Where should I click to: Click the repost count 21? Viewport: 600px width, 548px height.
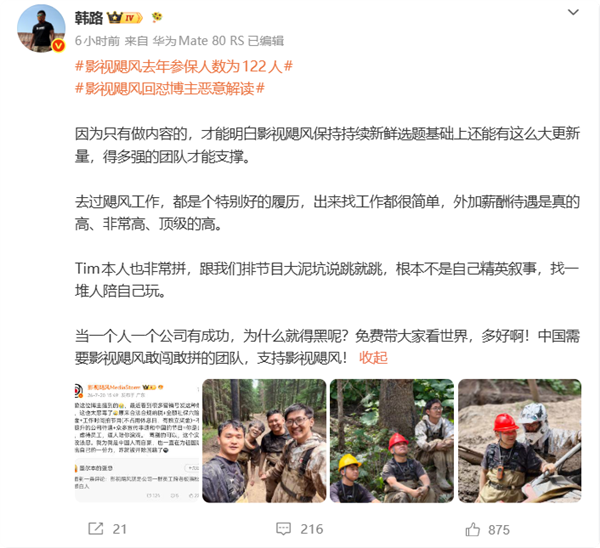point(120,529)
